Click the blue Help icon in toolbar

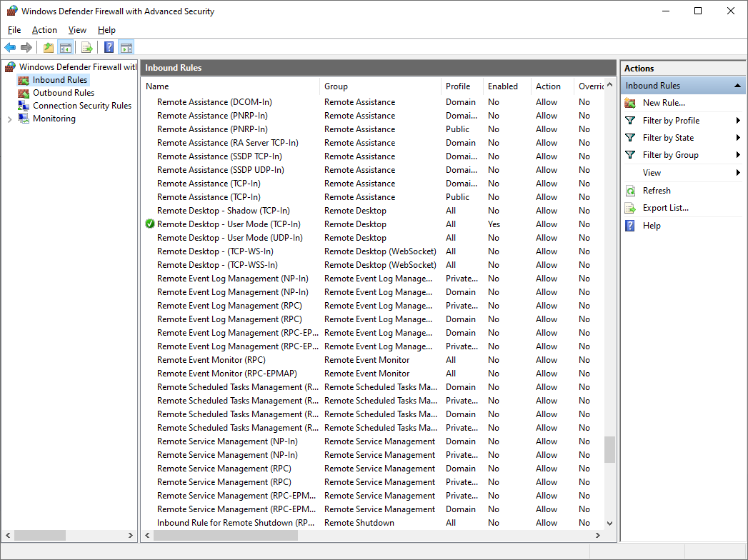[109, 48]
